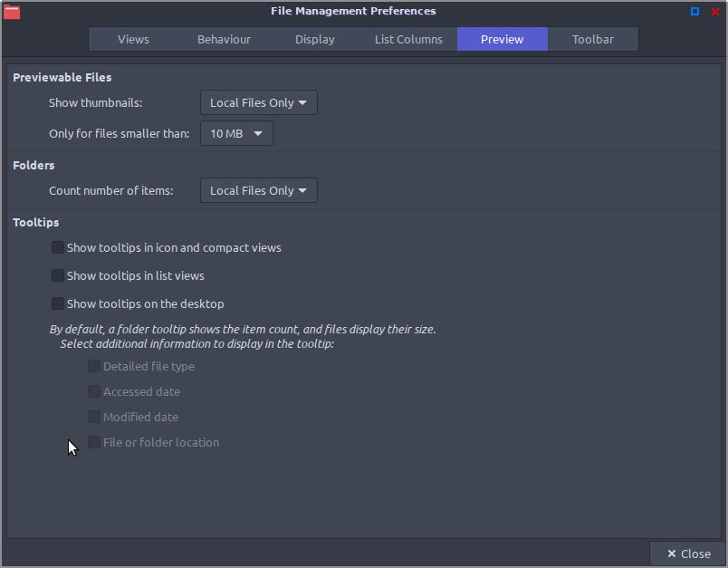The width and height of the screenshot is (728, 568).
Task: Click the Close button
Action: [688, 554]
